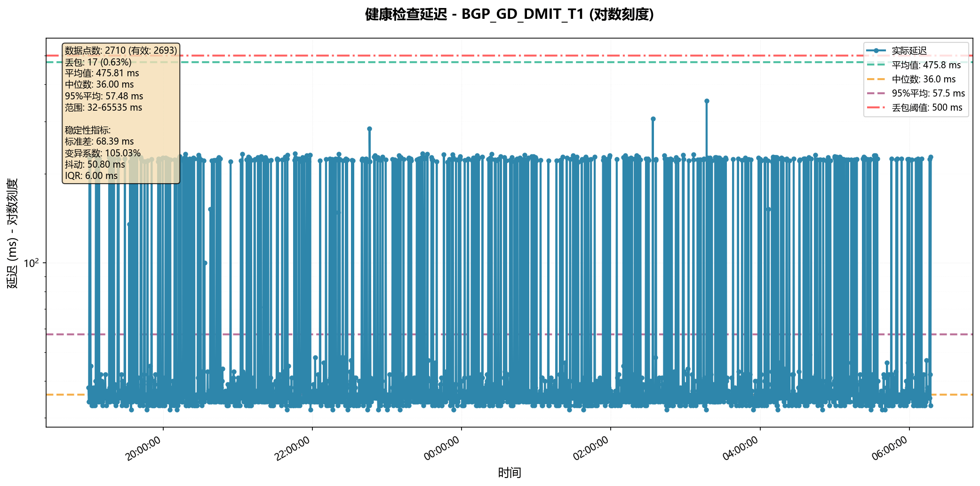Click the latency spike around 02:40
Viewport: 980px width, 486px height.
click(653, 118)
